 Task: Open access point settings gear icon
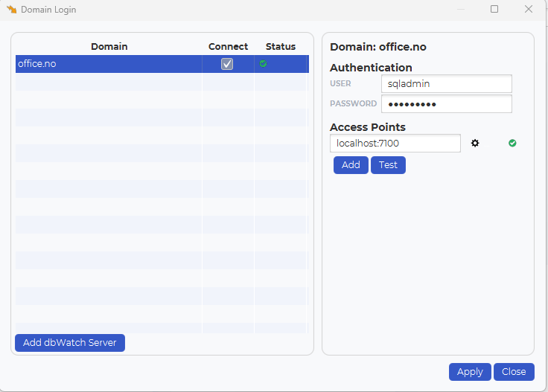click(x=475, y=143)
